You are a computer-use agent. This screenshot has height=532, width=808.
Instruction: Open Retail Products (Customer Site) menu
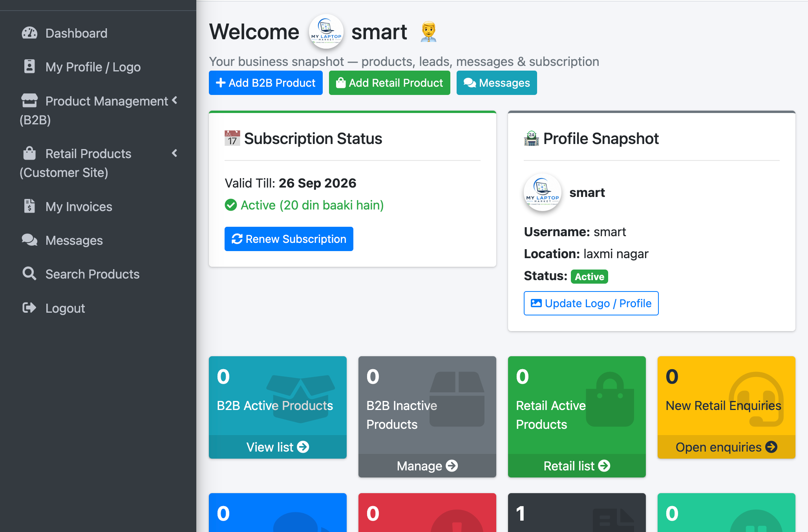pos(98,163)
